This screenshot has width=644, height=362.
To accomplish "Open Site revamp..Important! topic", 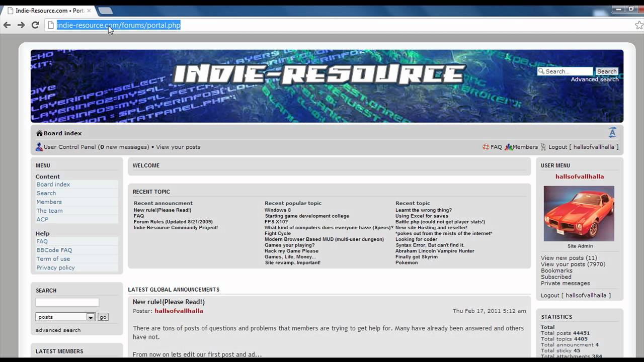I will coord(293,262).
